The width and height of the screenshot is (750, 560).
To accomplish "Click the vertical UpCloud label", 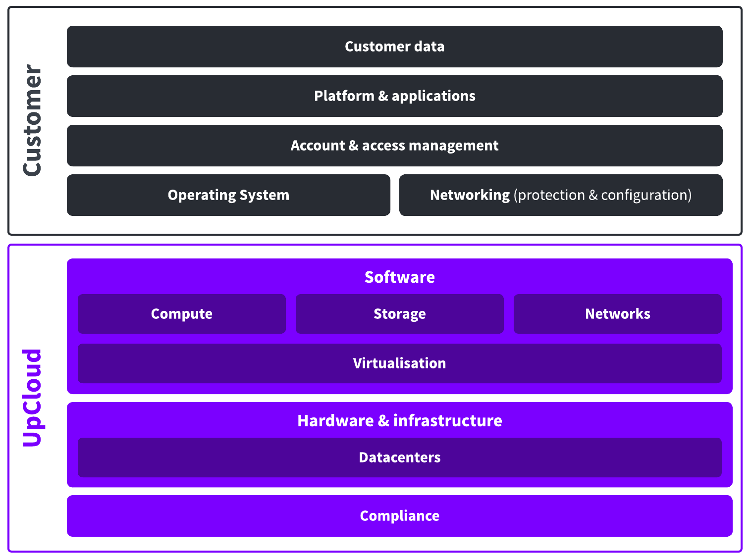I will pos(33,398).
